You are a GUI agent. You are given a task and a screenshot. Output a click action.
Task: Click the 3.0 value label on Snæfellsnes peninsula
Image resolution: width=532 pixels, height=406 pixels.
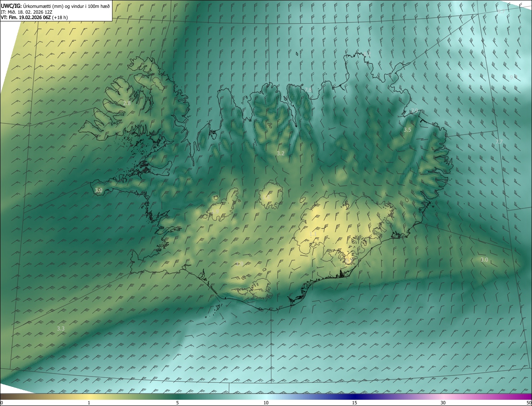(x=99, y=190)
